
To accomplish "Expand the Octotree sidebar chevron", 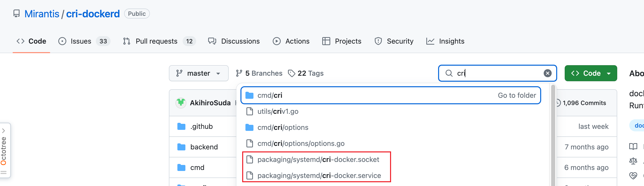I will pyautogui.click(x=4, y=130).
